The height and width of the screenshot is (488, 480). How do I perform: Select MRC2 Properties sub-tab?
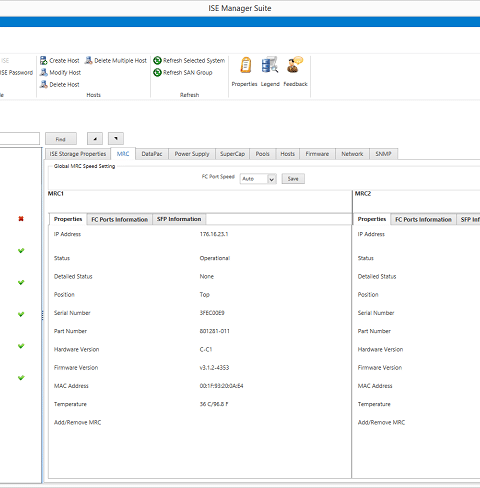pyautogui.click(x=372, y=219)
